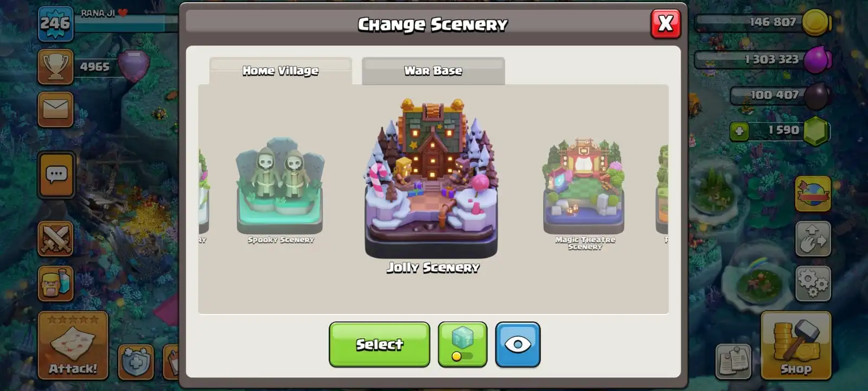Switch to the War Base tab

(433, 71)
